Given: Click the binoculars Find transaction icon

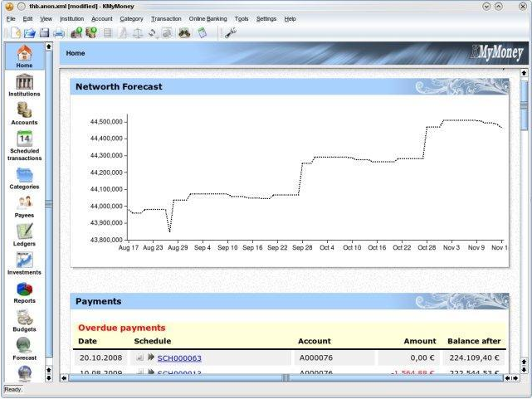Looking at the screenshot, I should coord(184,33).
